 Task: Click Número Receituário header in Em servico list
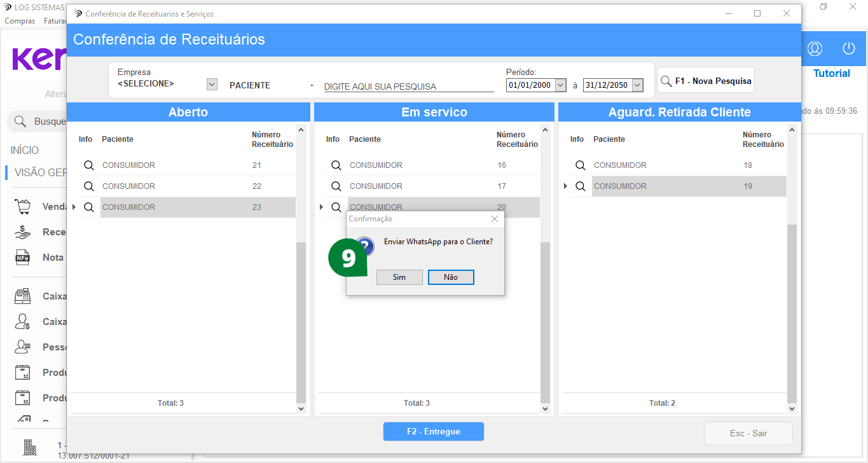click(517, 139)
